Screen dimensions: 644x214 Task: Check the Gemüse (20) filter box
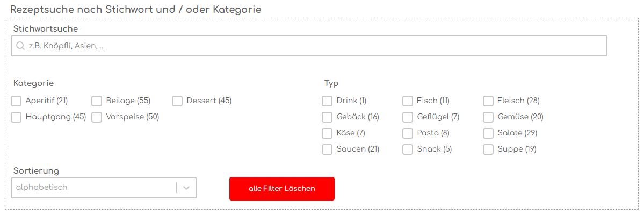[488, 117]
